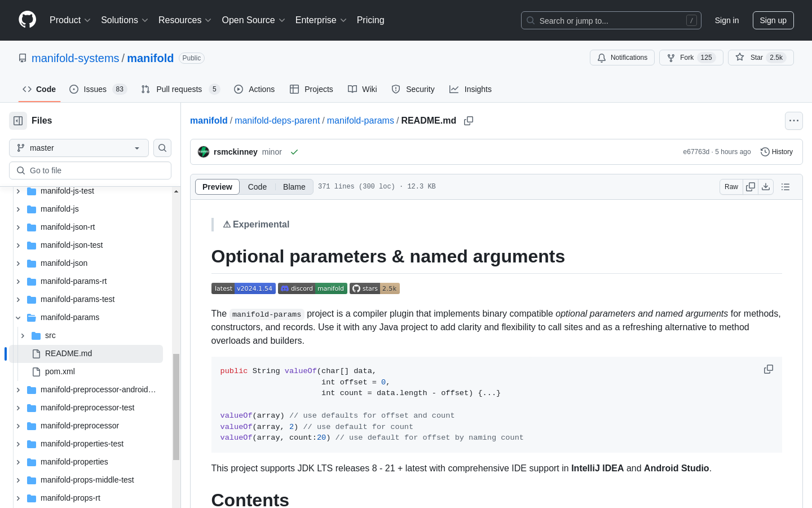Image resolution: width=812 pixels, height=508 pixels.
Task: Open manifold-deps-parent breadcrumb link
Action: click(277, 121)
